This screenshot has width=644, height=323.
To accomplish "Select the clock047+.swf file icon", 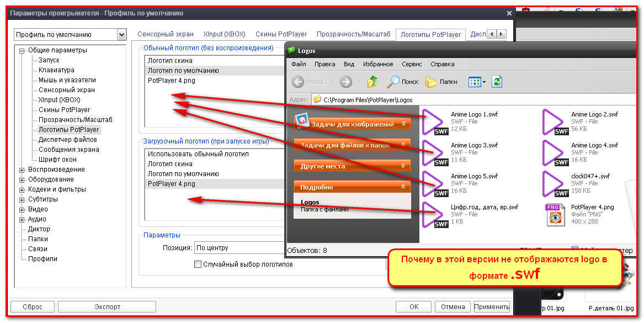I will 555,183.
